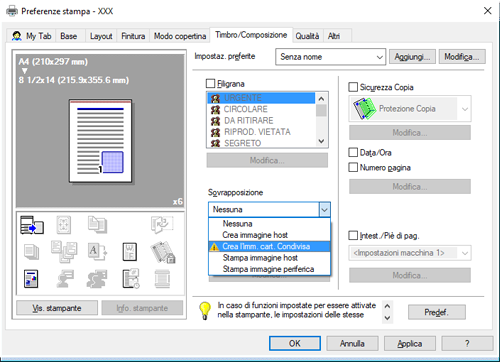500x362 pixels.
Task: Click the yellow lightbulb hint icon
Action: (205, 311)
